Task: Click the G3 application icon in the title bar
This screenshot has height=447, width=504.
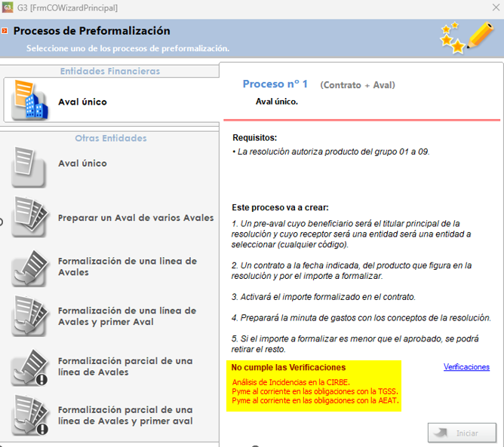Action: point(8,8)
